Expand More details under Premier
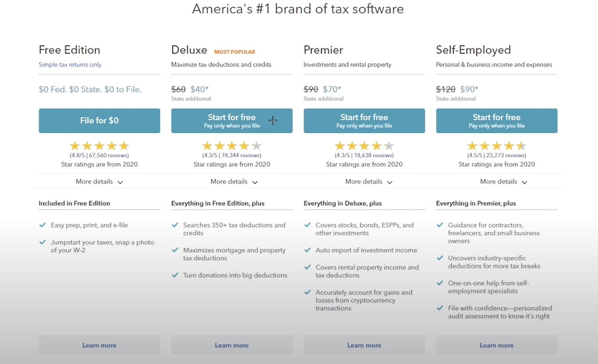The height and width of the screenshot is (364, 598). pyautogui.click(x=368, y=182)
